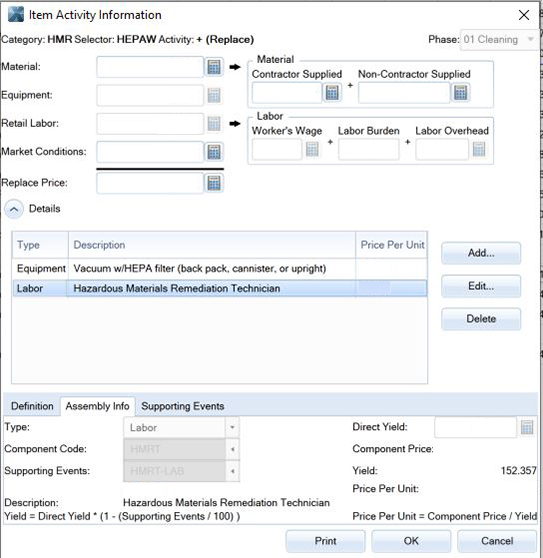Open calculator next to Retail Labor field

[x=214, y=123]
